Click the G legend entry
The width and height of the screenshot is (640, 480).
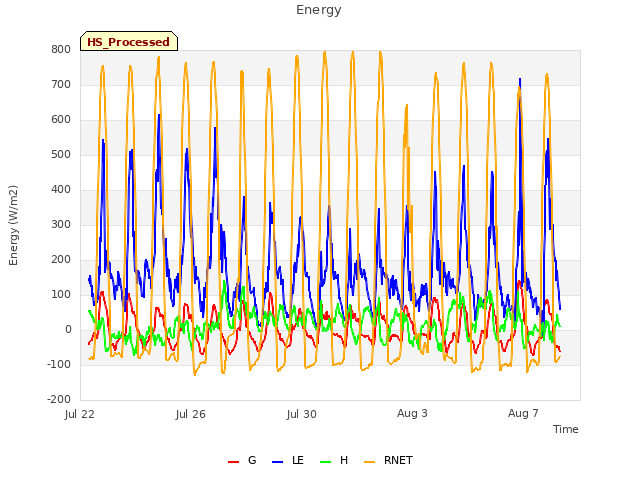pyautogui.click(x=242, y=460)
